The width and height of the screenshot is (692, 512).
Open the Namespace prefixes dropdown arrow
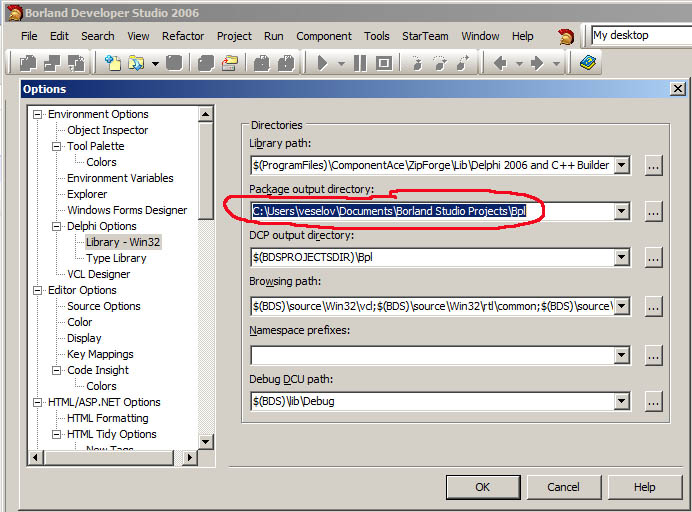(x=621, y=355)
